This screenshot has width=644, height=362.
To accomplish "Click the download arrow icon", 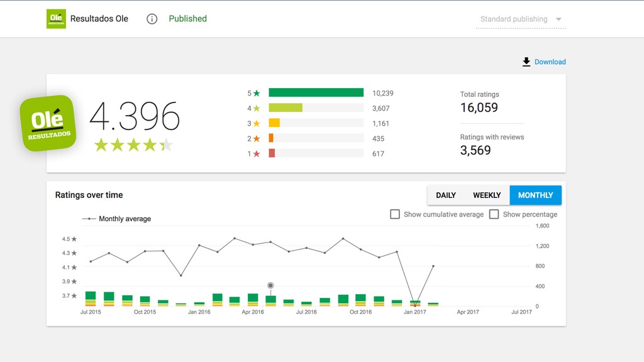I will point(526,62).
